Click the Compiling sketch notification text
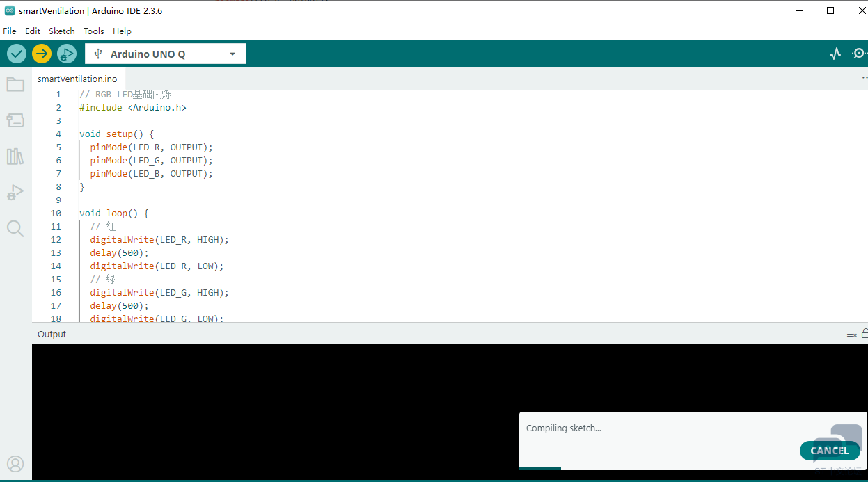868x482 pixels. click(x=564, y=428)
